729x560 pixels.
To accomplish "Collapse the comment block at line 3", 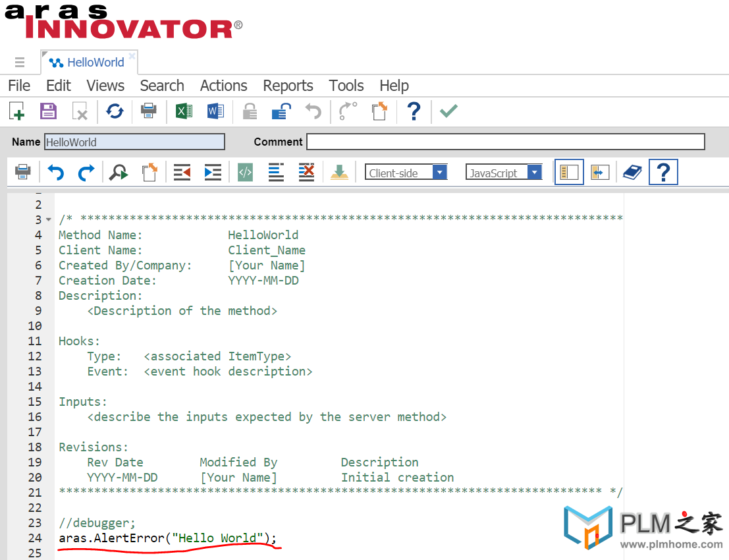I will click(48, 219).
